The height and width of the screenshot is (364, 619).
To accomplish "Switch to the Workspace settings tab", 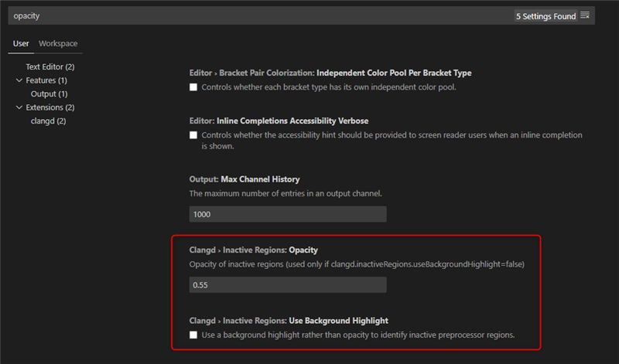I will [x=58, y=43].
